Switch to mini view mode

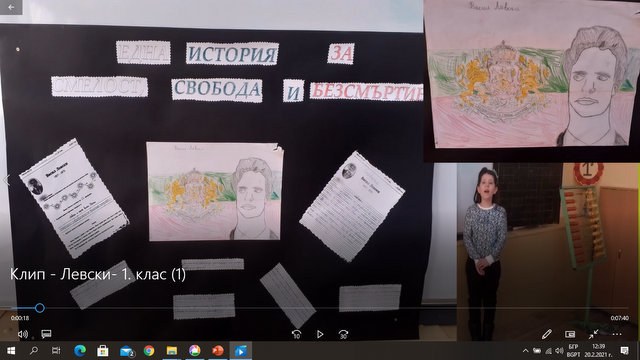(x=570, y=334)
